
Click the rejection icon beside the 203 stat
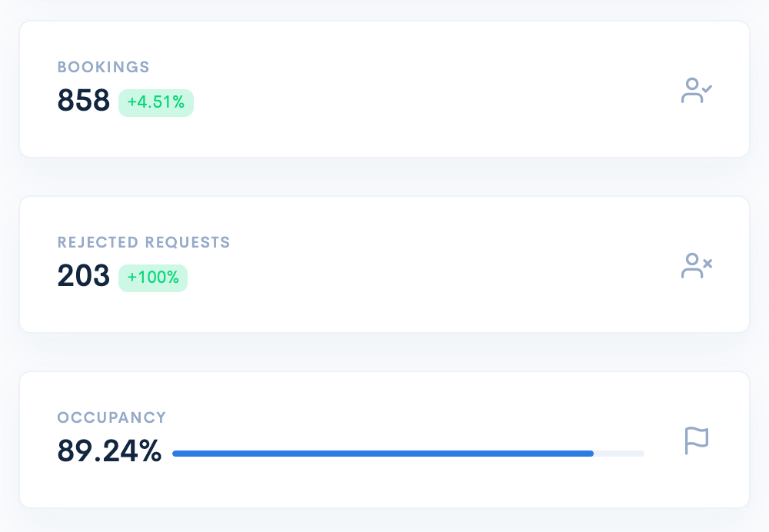click(697, 265)
